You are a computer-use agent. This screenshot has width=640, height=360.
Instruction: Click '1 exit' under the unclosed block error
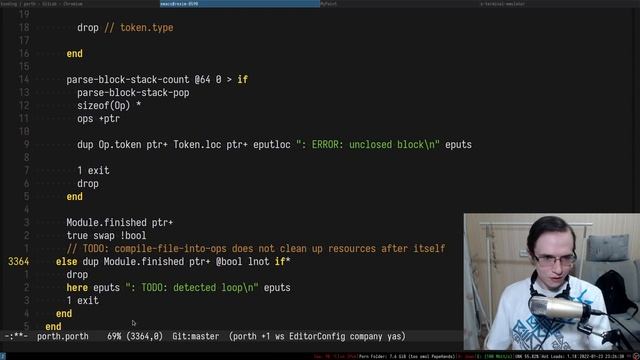coord(93,171)
